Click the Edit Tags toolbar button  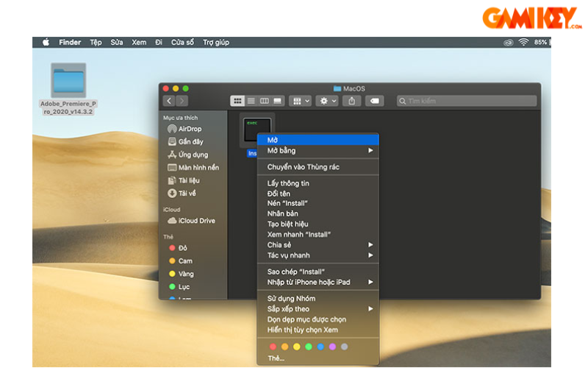tap(374, 101)
